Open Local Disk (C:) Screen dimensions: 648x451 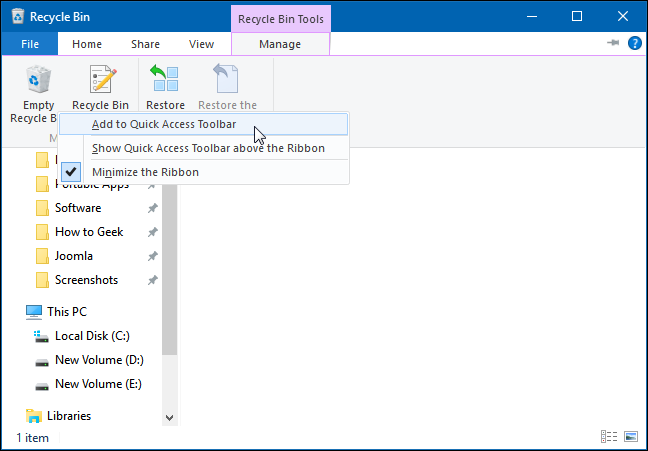pyautogui.click(x=92, y=336)
